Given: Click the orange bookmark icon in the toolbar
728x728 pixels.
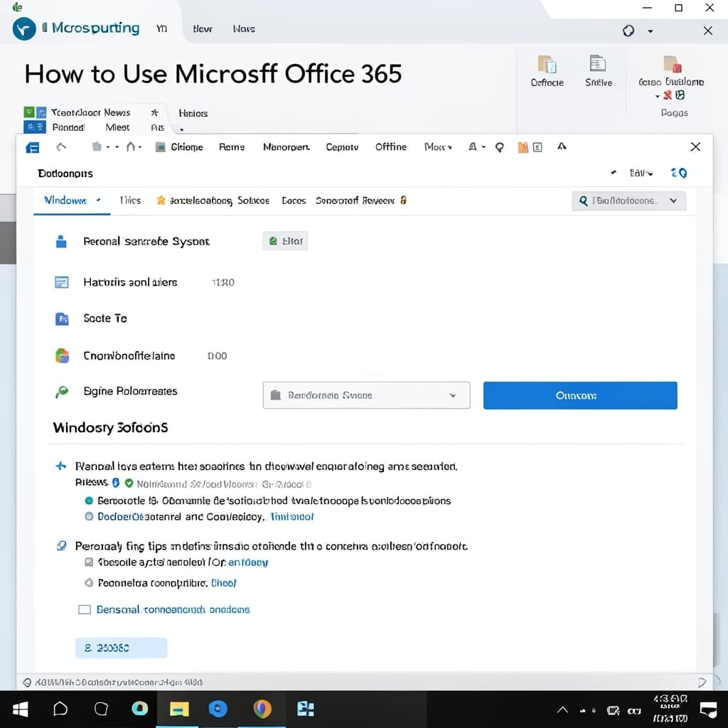Looking at the screenshot, I should point(523,147).
